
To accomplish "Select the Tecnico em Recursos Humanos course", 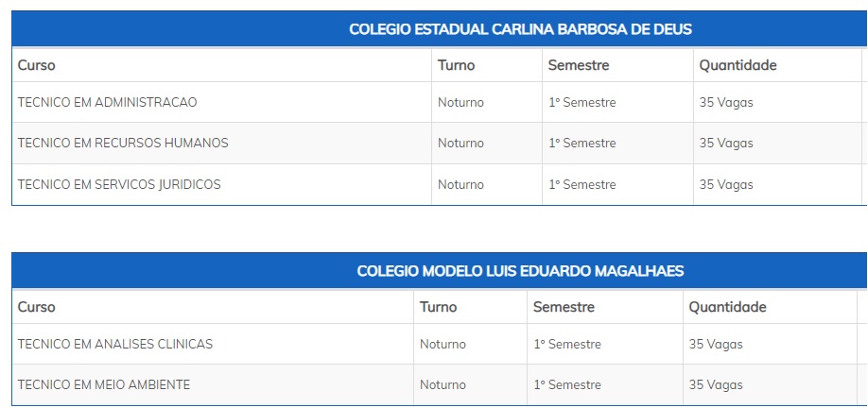I will tap(123, 143).
